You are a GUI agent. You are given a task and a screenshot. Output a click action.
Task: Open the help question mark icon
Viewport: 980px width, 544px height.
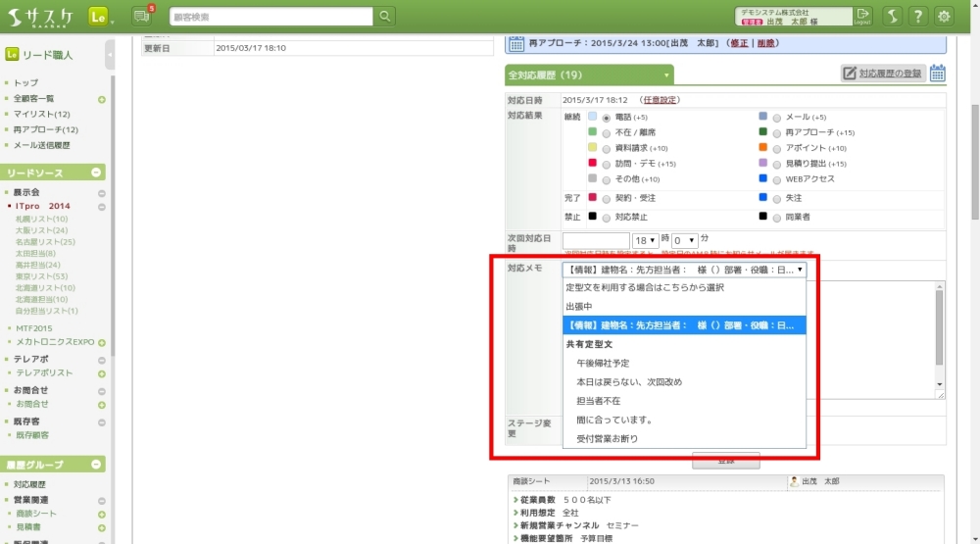[917, 16]
